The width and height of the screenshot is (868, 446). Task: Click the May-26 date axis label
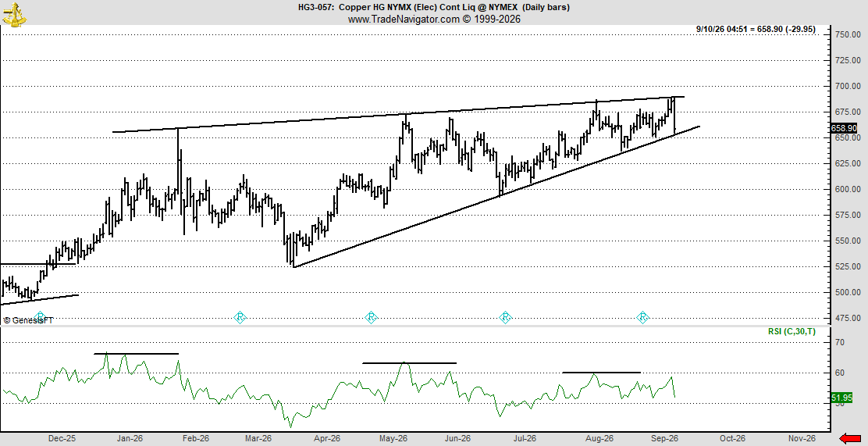point(393,438)
